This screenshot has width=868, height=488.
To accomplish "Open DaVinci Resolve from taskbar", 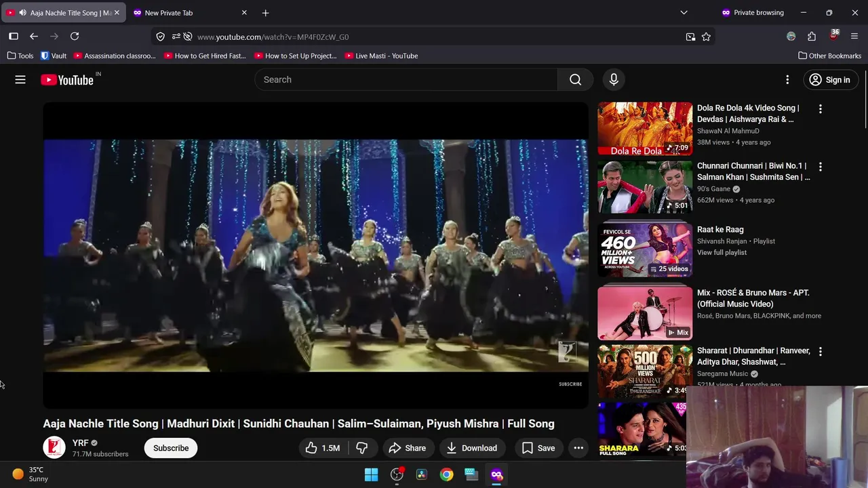I will coord(422,474).
